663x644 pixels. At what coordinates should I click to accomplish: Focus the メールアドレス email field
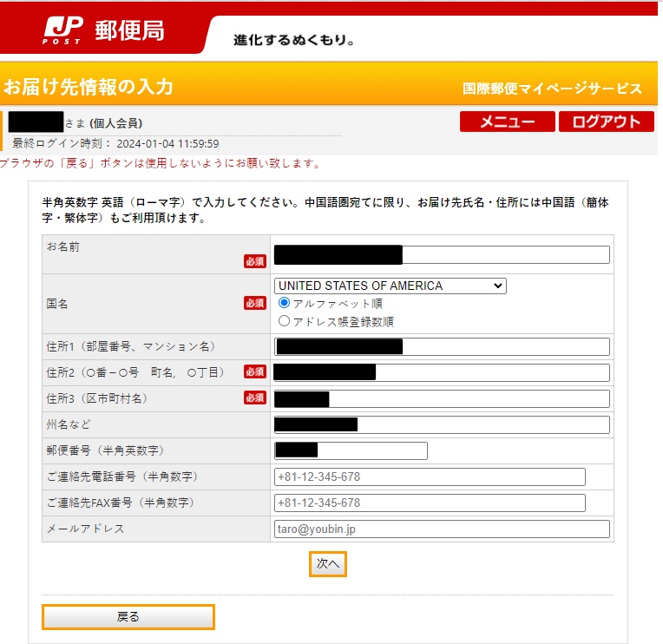(x=442, y=529)
